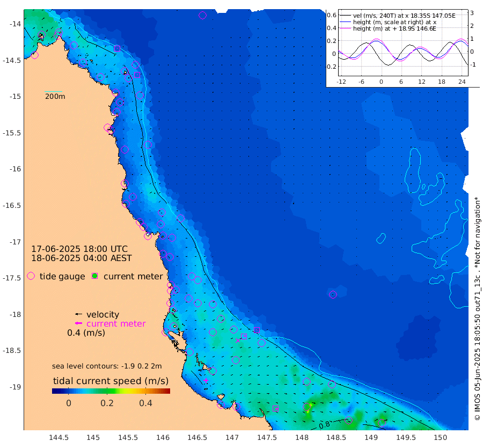Click the 'tidal current speed (m/s)' title
483x448 pixels.
[111, 381]
